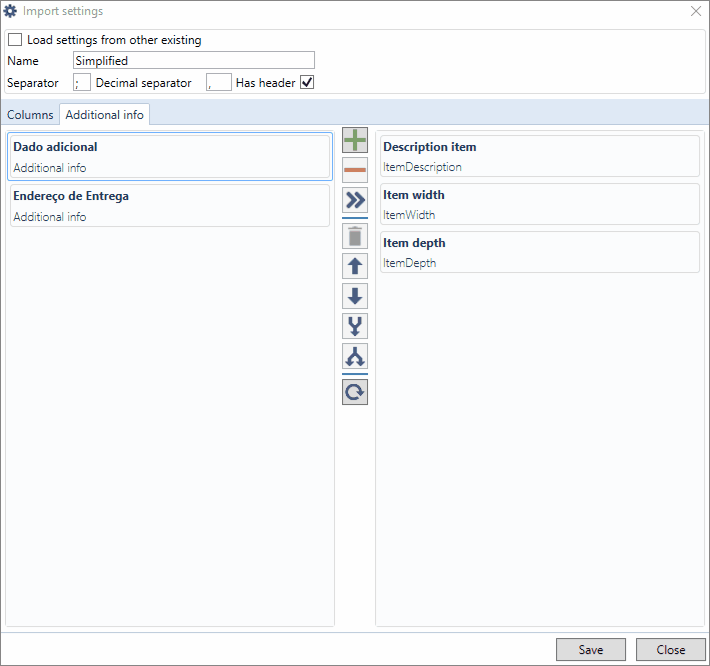Select the Additional info tab

tap(105, 115)
